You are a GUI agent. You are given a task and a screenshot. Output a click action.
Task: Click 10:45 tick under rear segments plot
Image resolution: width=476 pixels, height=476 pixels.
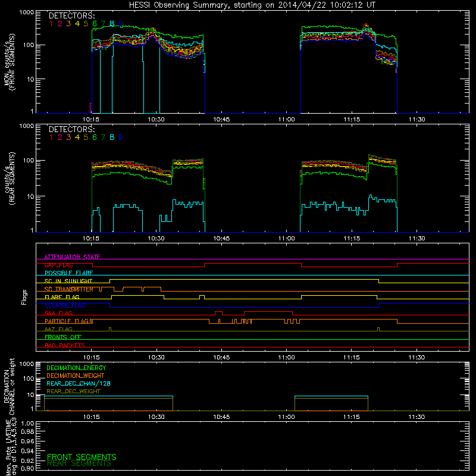point(221,239)
